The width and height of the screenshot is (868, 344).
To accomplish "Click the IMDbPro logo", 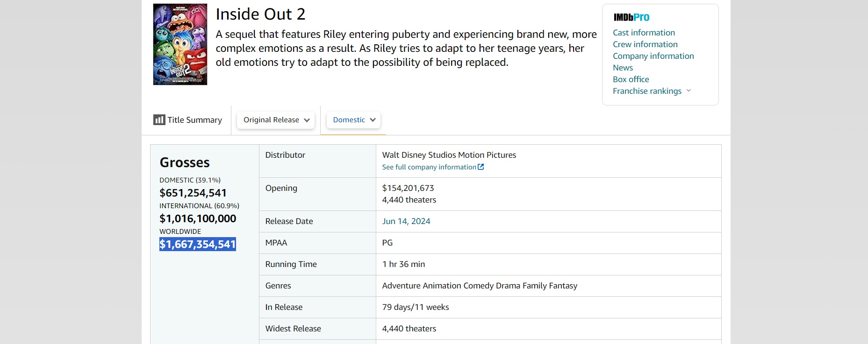I will pyautogui.click(x=631, y=17).
